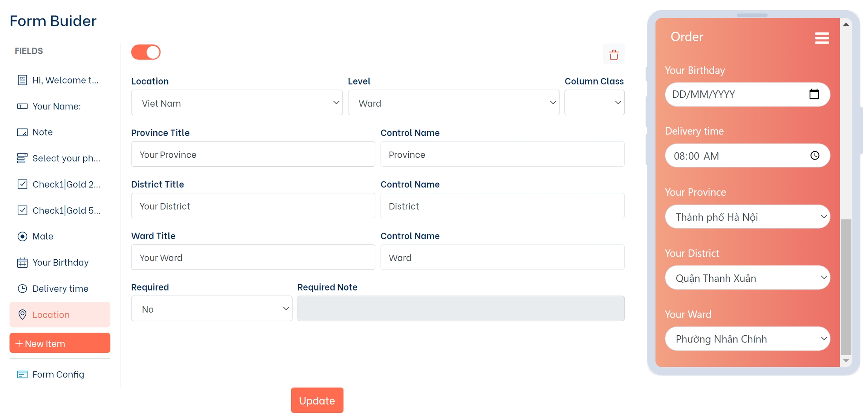Select Delivery time in fields list

pyautogui.click(x=60, y=289)
